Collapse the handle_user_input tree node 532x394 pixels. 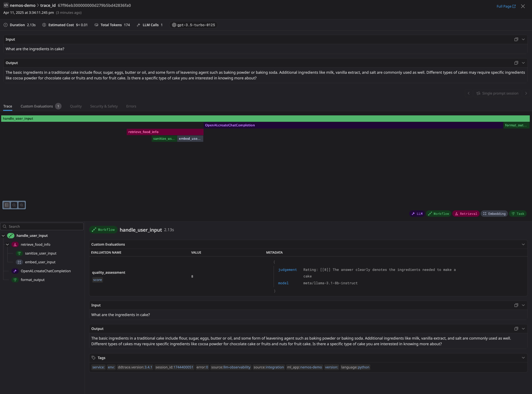pyautogui.click(x=3, y=236)
